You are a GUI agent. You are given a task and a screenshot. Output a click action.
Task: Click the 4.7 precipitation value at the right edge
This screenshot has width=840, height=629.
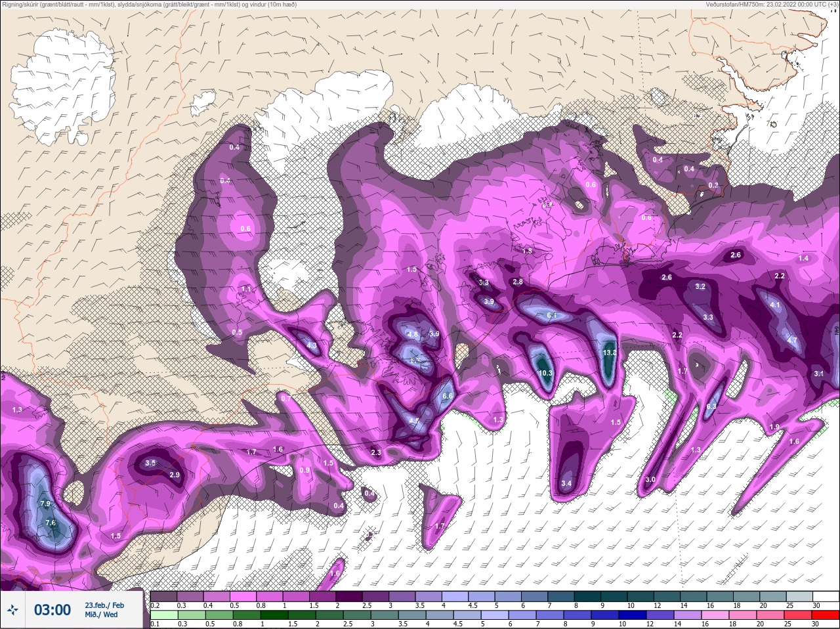(792, 340)
